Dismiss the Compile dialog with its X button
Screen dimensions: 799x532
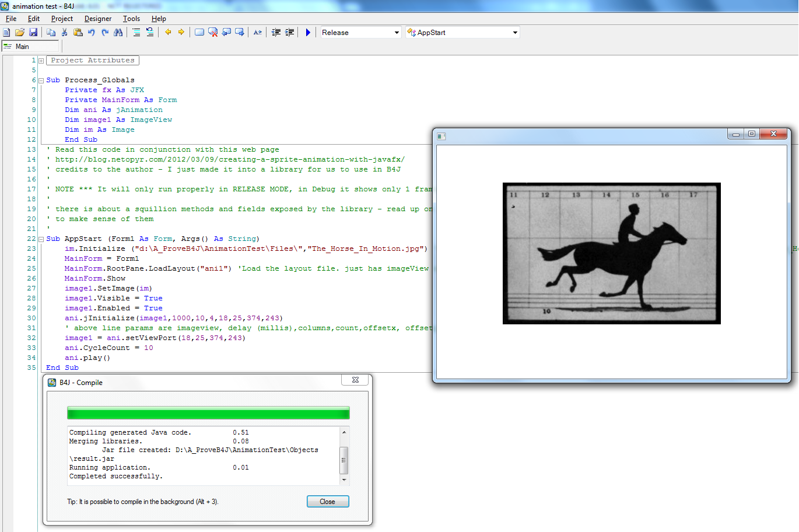(355, 380)
